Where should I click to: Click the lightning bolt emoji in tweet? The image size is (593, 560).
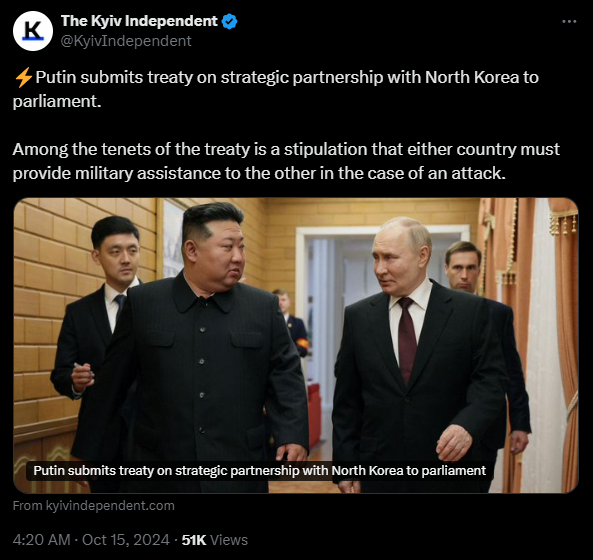(23, 77)
